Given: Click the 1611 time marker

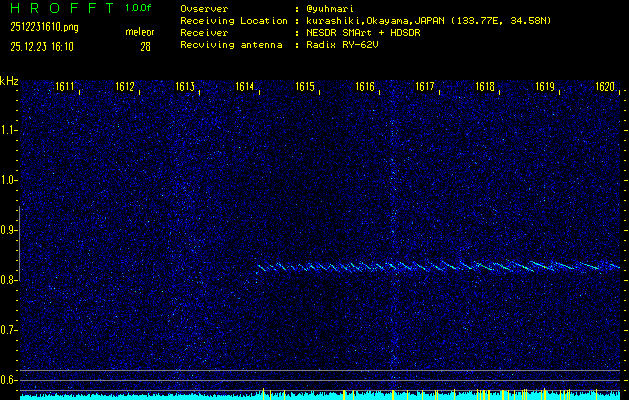Looking at the screenshot, I should pyautogui.click(x=65, y=87).
